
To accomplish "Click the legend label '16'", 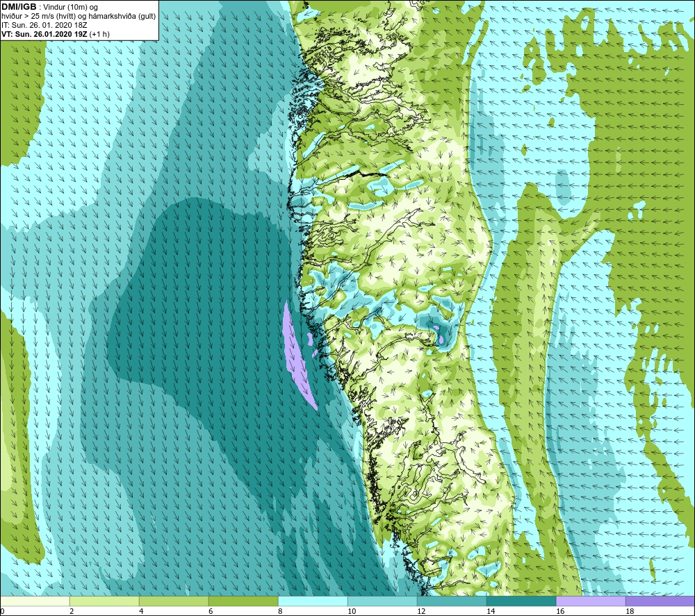I will 560,611.
